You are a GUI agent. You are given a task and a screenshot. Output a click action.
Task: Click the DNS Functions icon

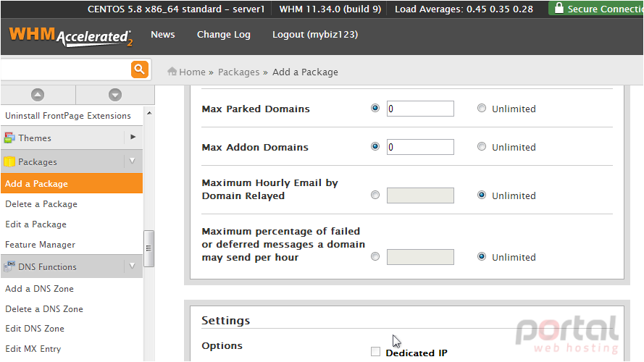[9, 266]
